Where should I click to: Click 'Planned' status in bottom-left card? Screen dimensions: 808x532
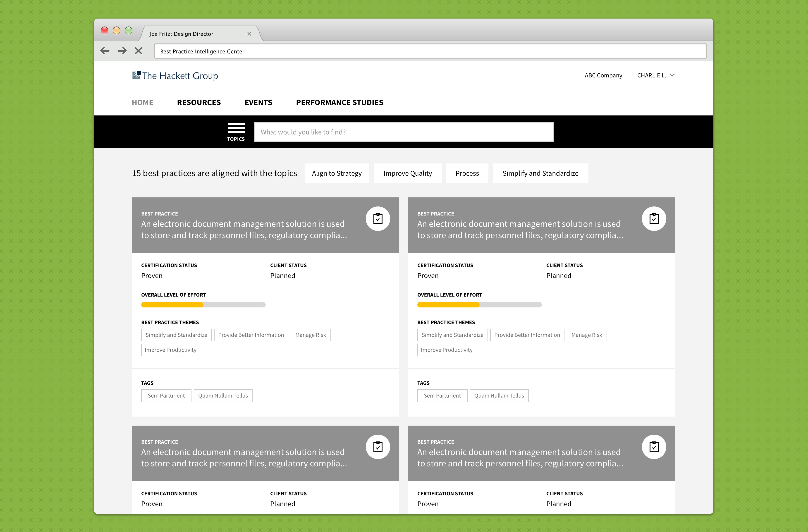click(x=283, y=504)
